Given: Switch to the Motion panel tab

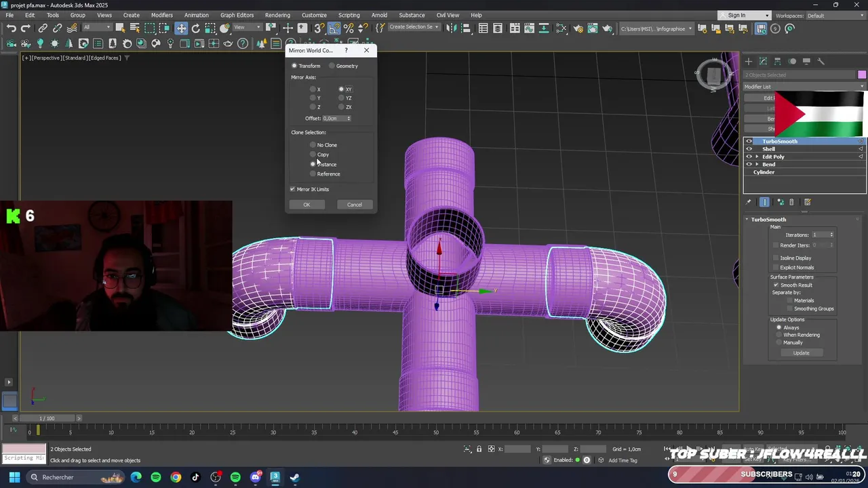Looking at the screenshot, I should coord(792,62).
